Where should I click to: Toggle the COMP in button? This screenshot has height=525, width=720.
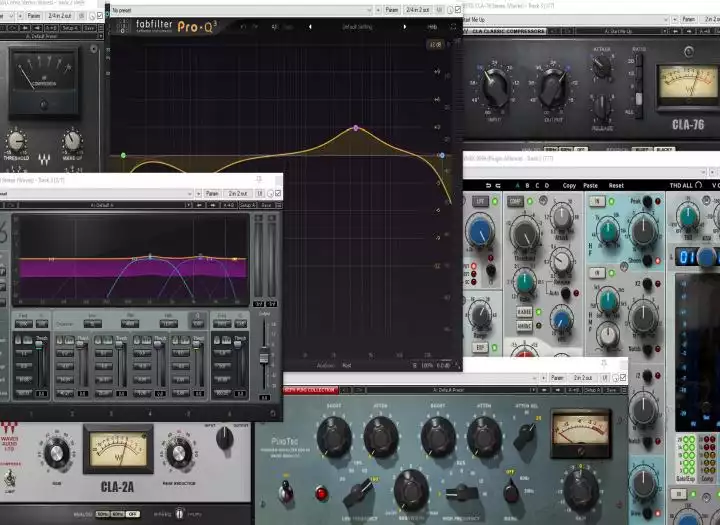(x=515, y=202)
